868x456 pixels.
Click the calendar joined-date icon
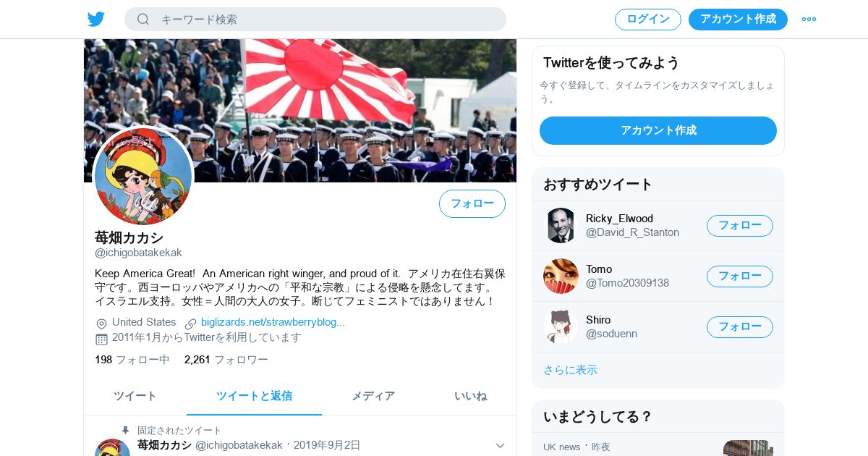(x=101, y=339)
